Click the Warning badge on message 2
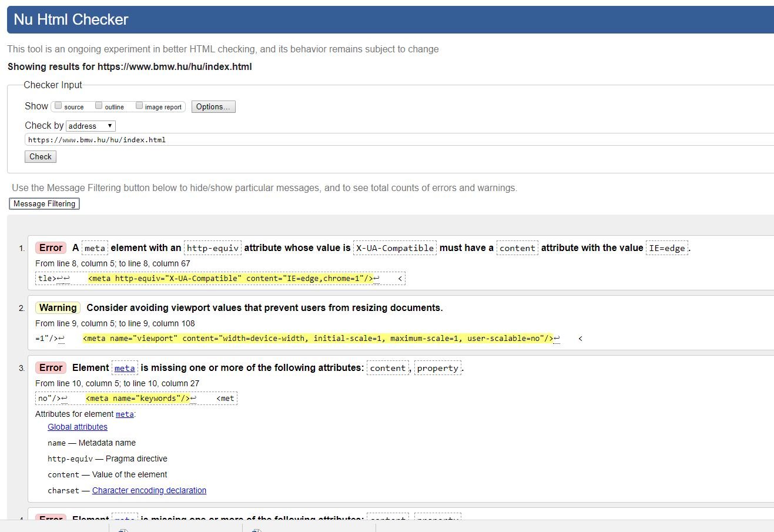 point(58,307)
